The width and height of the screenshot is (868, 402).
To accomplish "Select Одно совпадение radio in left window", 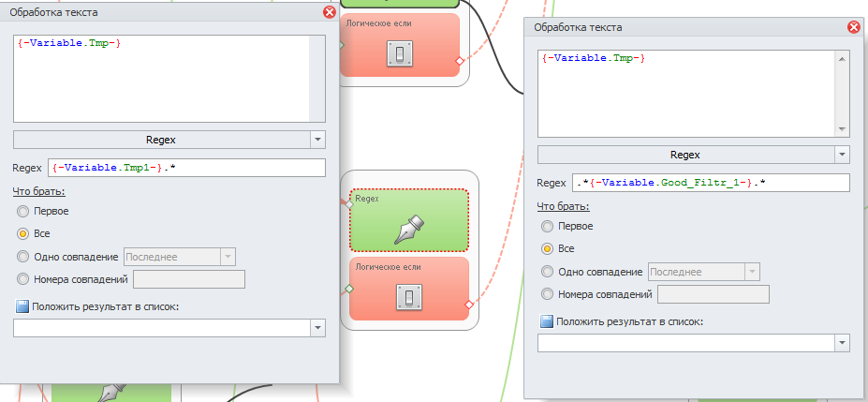I will (x=22, y=257).
